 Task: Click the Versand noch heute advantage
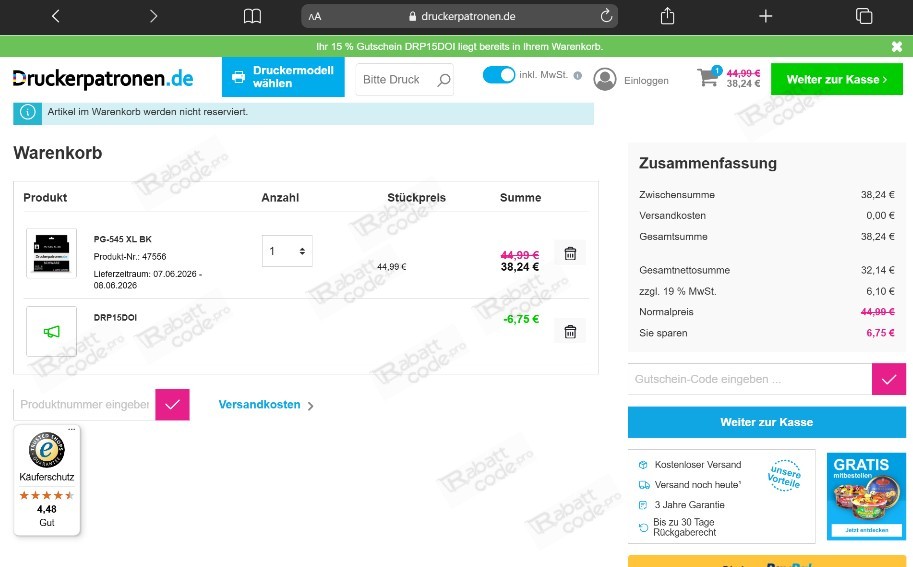pyautogui.click(x=690, y=485)
